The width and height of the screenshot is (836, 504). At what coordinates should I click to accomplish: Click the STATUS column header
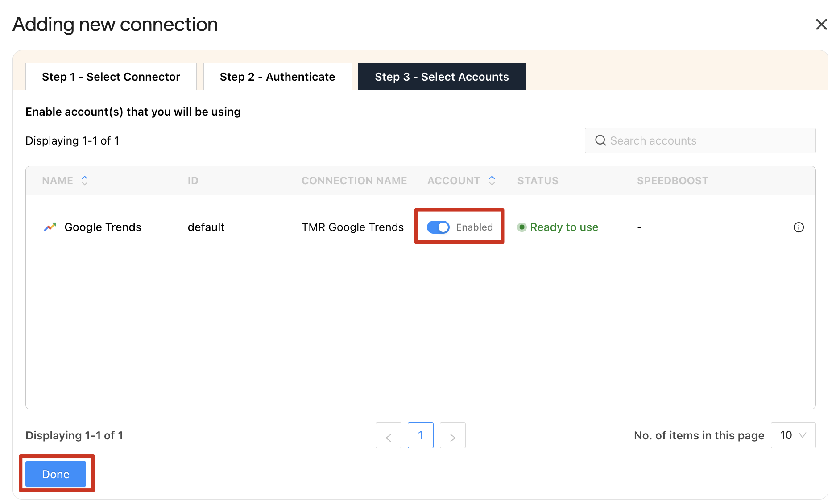coord(538,181)
